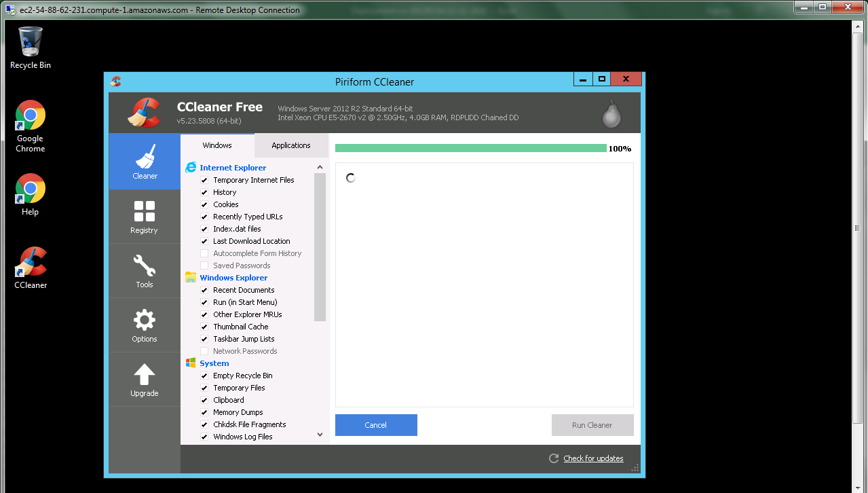Launch Google Chrome from desktop shortcut
Screen dimensions: 868x493
(x=31, y=115)
